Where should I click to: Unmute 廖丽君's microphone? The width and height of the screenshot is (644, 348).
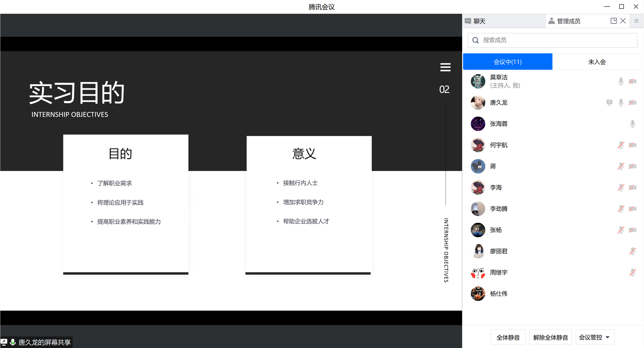pyautogui.click(x=632, y=251)
